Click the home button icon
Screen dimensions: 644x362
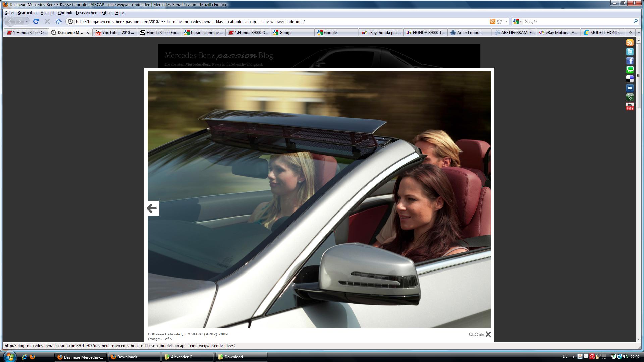[x=59, y=21]
